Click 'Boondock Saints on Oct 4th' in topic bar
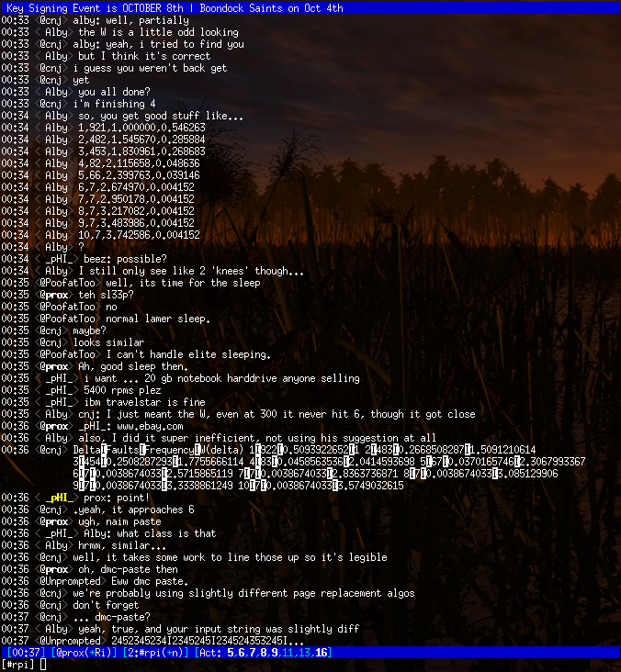The image size is (621, 672). point(272,8)
